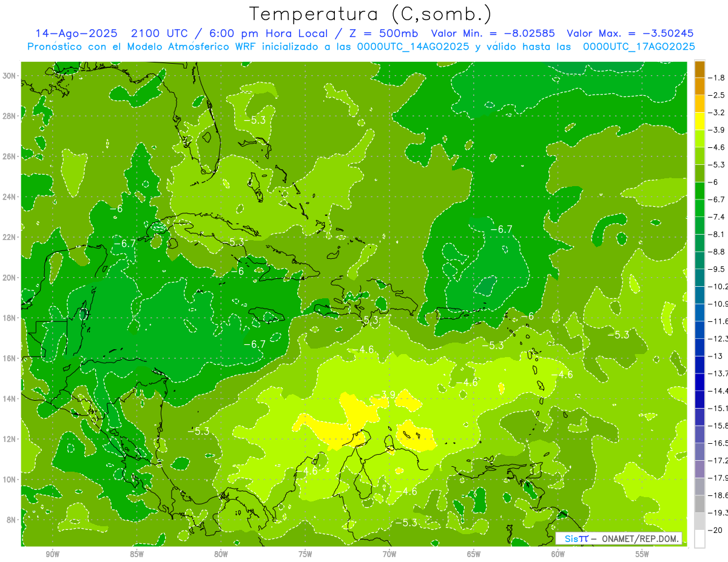The image size is (728, 562).
Task: Click the latitude axis label '26N'
Action: [x=10, y=156]
